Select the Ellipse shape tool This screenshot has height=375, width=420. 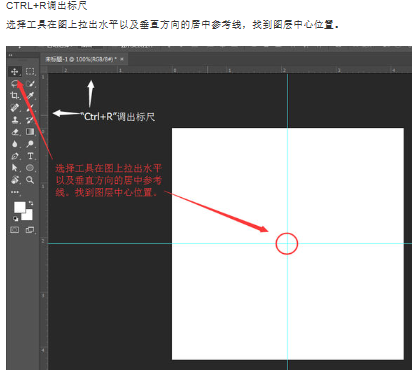click(30, 168)
